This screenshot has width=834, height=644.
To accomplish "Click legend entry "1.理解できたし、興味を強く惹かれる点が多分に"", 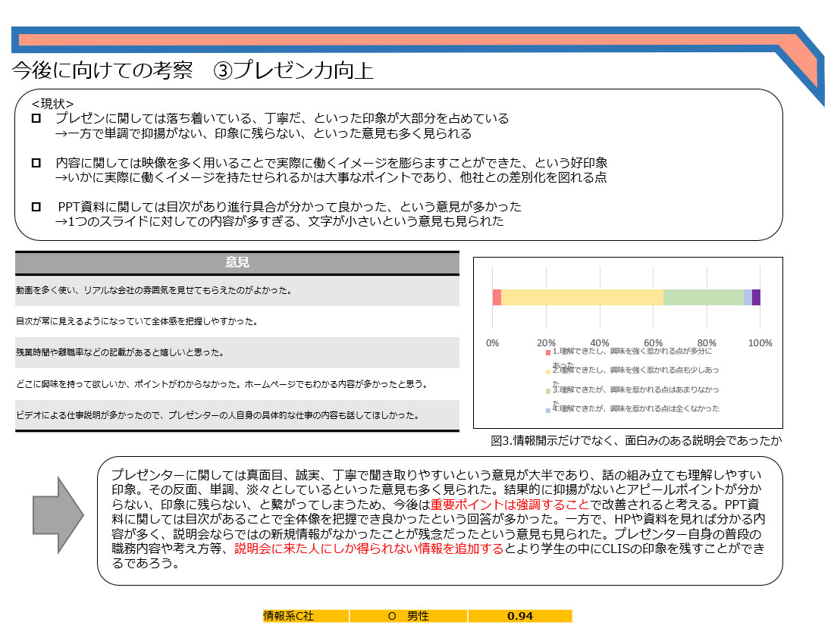I will coord(632,352).
